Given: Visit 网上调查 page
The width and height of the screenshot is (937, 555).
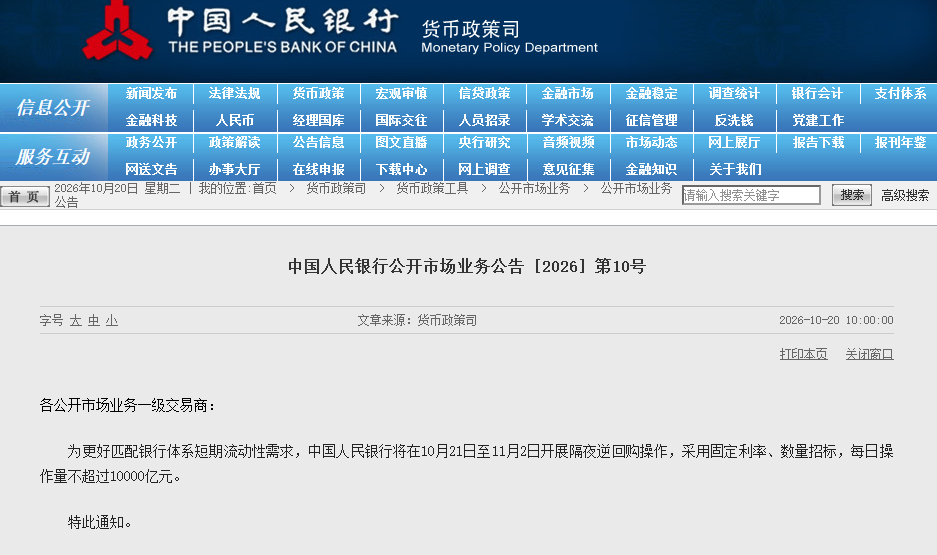Looking at the screenshot, I should (x=484, y=169).
